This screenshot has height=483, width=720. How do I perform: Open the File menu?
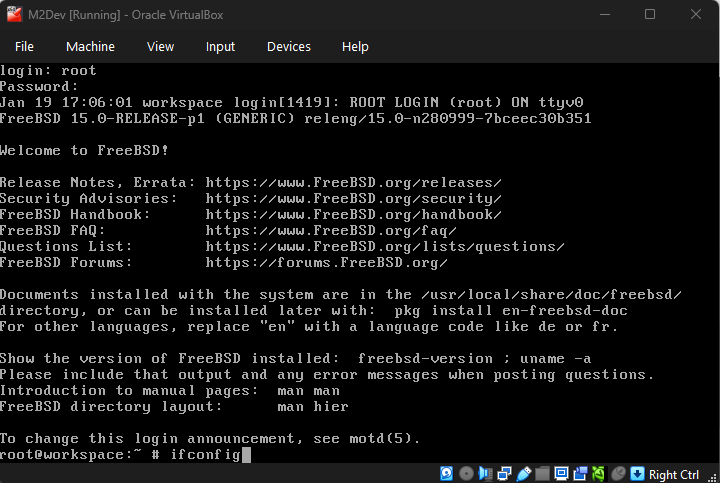[x=24, y=46]
